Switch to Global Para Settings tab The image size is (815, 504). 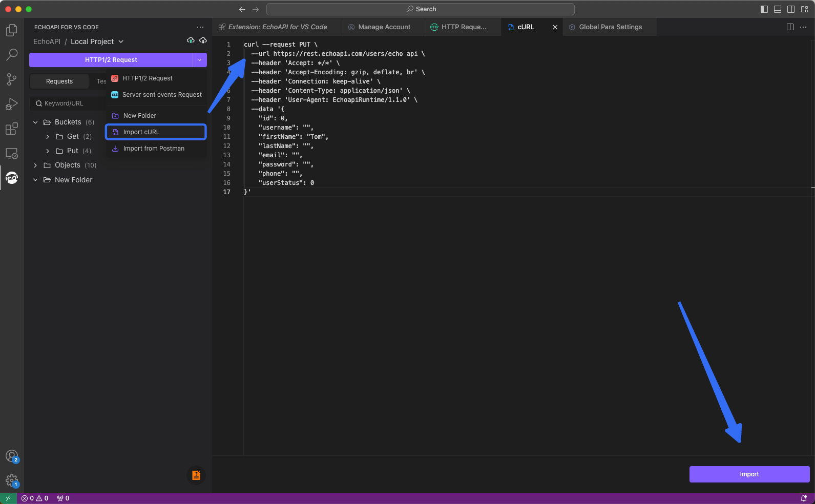click(x=610, y=27)
